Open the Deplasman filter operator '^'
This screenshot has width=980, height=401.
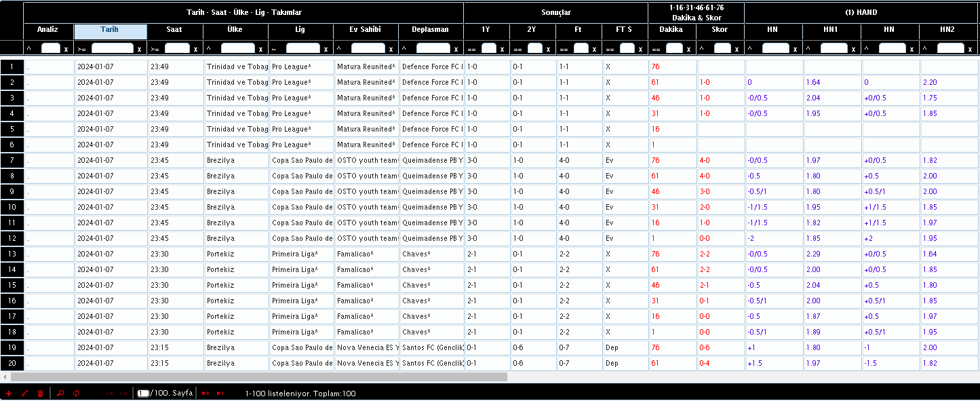click(x=404, y=49)
